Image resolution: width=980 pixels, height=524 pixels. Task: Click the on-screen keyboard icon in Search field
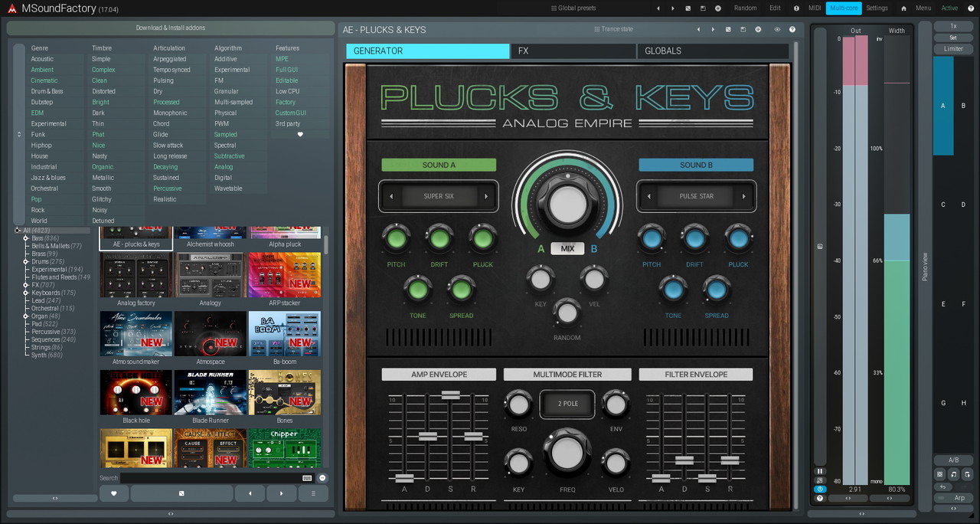307,478
